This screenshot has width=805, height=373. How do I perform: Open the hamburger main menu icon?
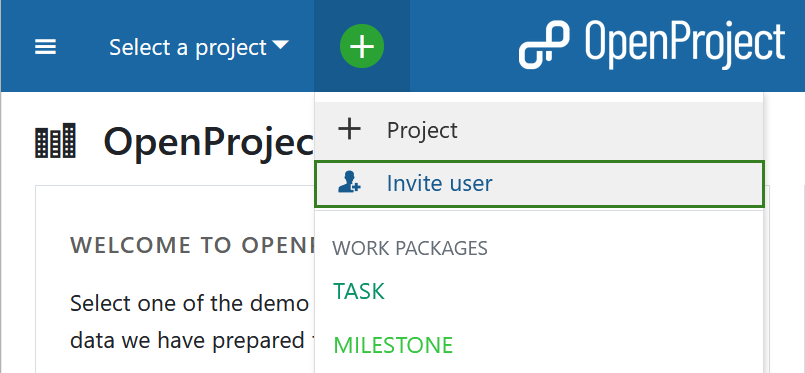[45, 47]
